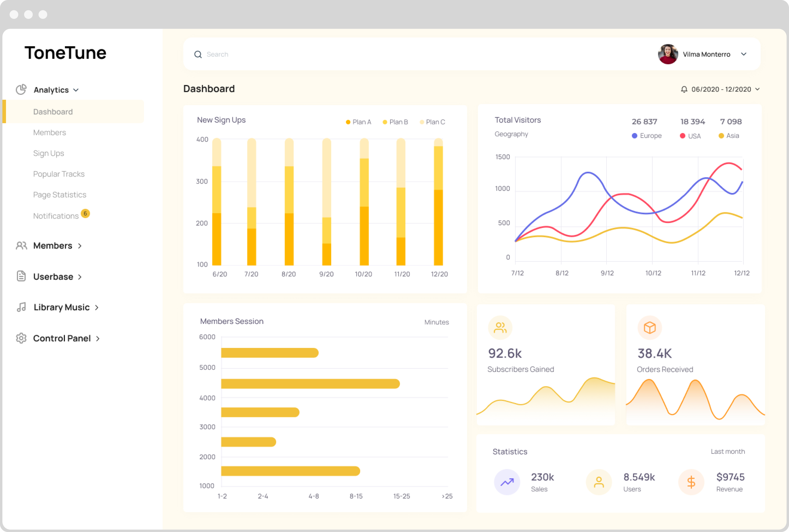
Task: Toggle the Plan A legend dot
Action: (x=348, y=122)
